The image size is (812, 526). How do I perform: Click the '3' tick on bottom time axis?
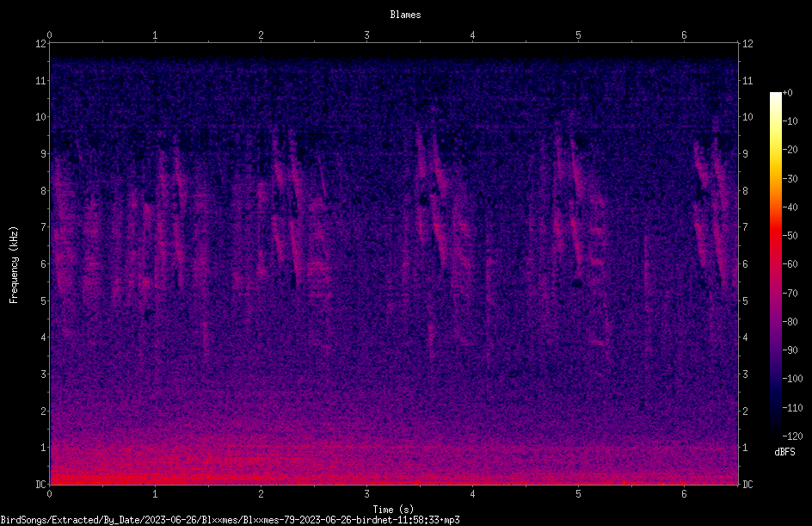point(366,494)
